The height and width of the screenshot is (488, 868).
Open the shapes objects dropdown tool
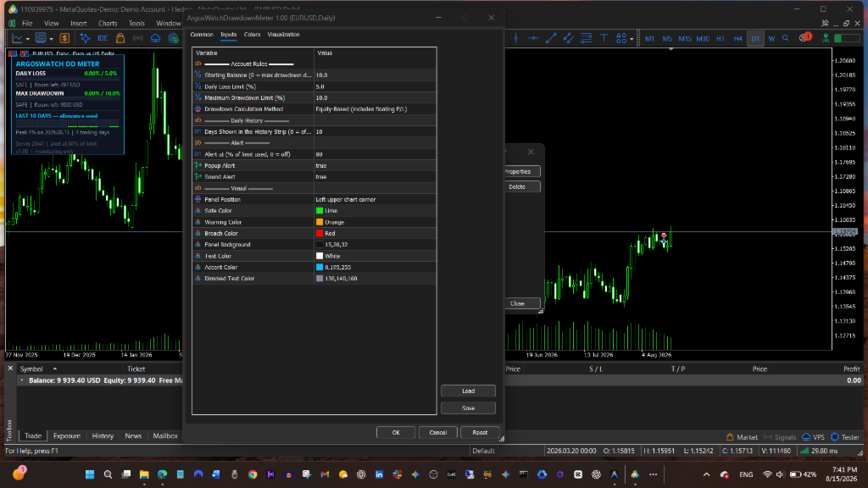624,38
